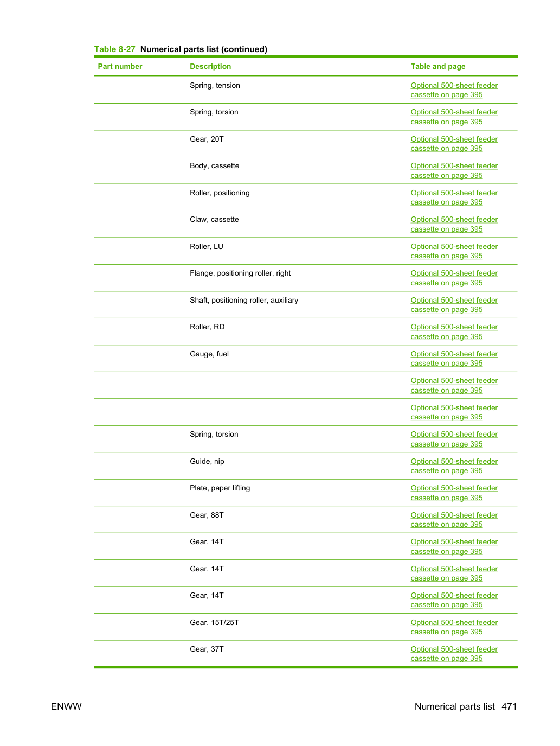This screenshot has height=746, width=560.
Task: Click Roller, RD feeder cassette link
Action: click(x=454, y=332)
